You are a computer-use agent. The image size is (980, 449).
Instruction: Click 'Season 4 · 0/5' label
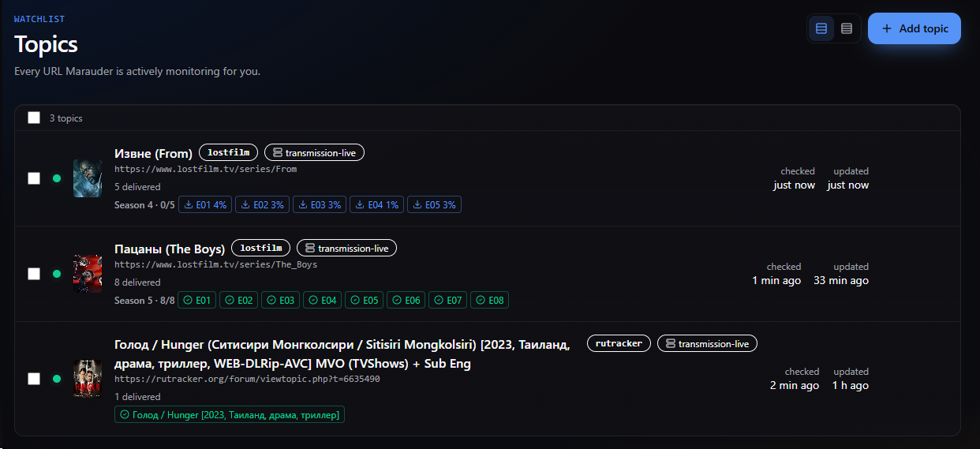[144, 205]
